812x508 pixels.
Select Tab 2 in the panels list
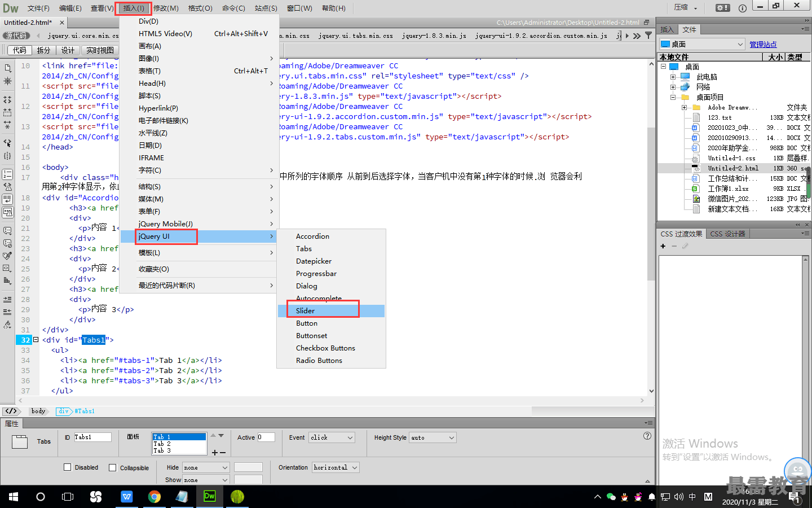tap(179, 444)
